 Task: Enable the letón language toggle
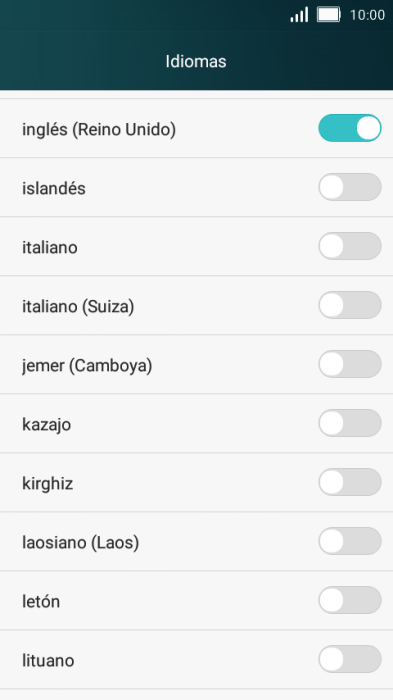tap(350, 600)
